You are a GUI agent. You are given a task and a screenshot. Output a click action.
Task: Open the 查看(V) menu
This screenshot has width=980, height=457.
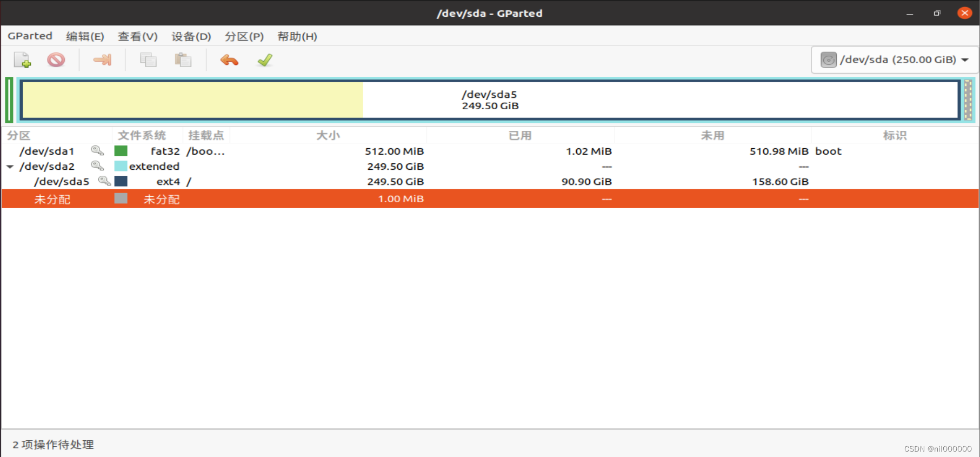138,36
